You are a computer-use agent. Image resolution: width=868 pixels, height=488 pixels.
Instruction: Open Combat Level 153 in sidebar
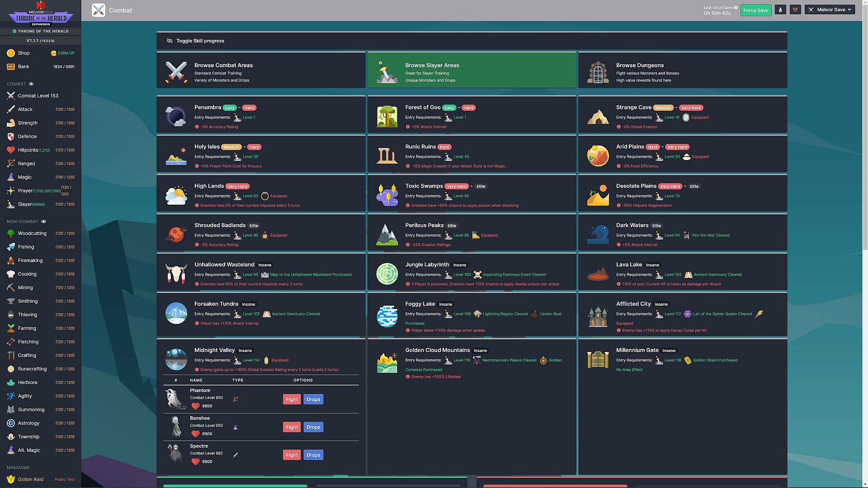click(x=41, y=96)
